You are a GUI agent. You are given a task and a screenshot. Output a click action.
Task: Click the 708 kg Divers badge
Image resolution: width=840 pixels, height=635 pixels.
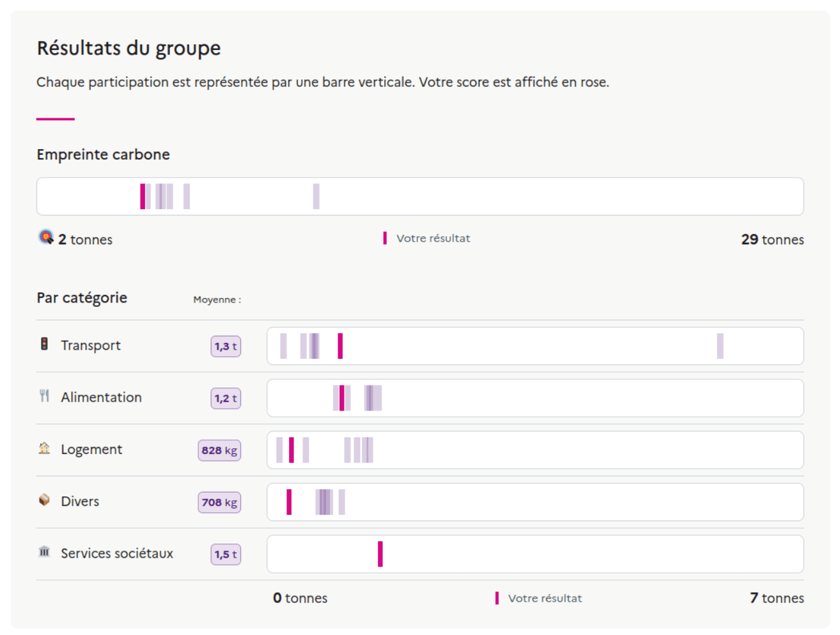click(x=219, y=502)
